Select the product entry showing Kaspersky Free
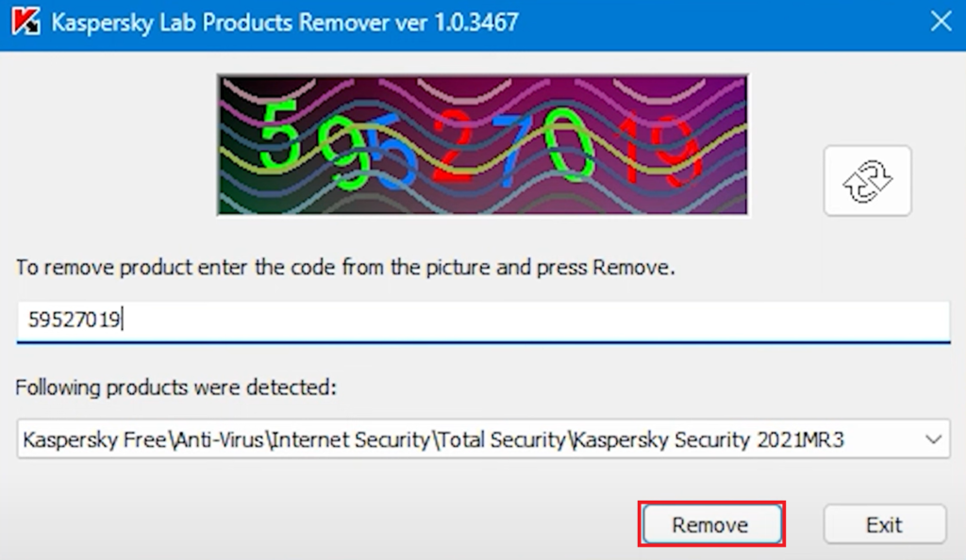The image size is (966, 560). (x=377, y=439)
